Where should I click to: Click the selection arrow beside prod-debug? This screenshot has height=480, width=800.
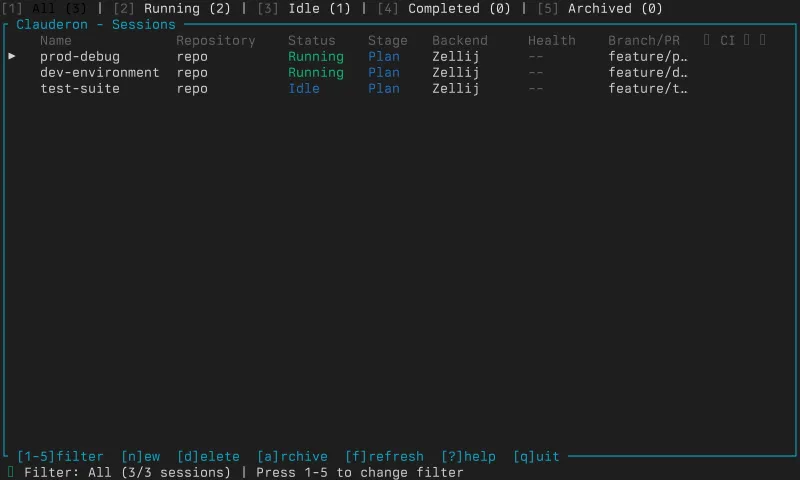(x=12, y=57)
